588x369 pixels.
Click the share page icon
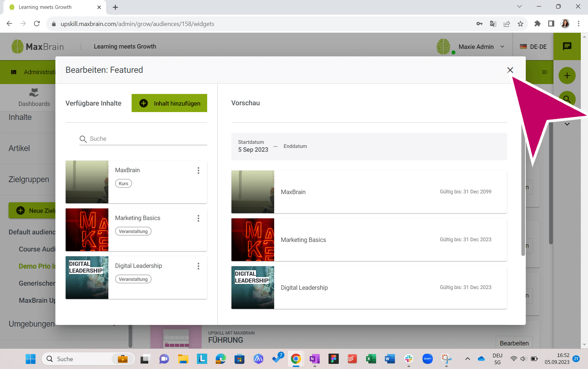coord(507,24)
